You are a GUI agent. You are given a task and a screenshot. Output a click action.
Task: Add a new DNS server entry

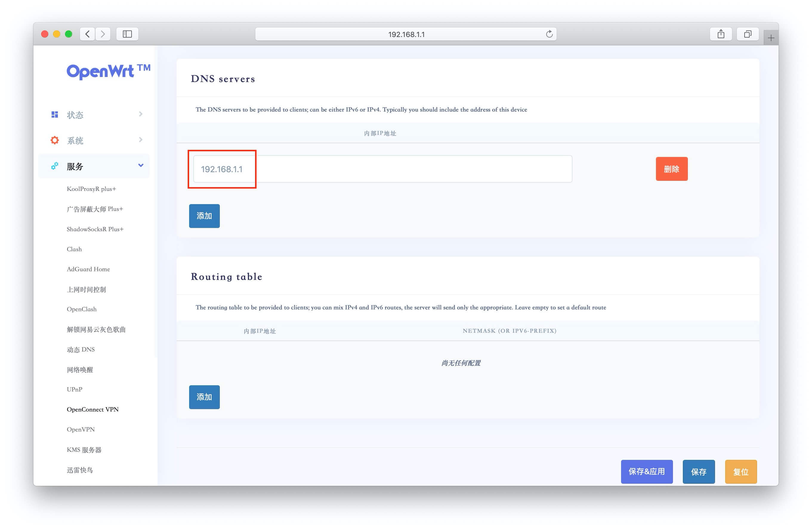pos(204,216)
